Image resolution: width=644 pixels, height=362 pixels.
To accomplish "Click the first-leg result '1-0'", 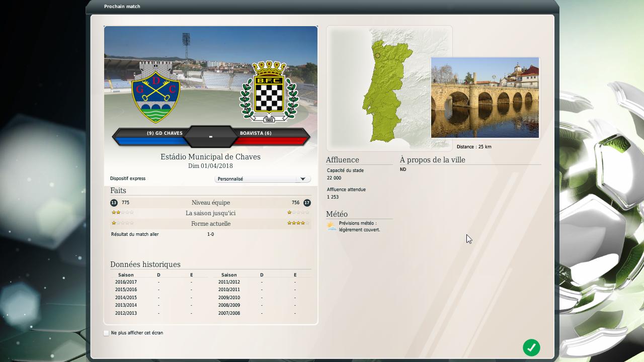I will (x=210, y=234).
